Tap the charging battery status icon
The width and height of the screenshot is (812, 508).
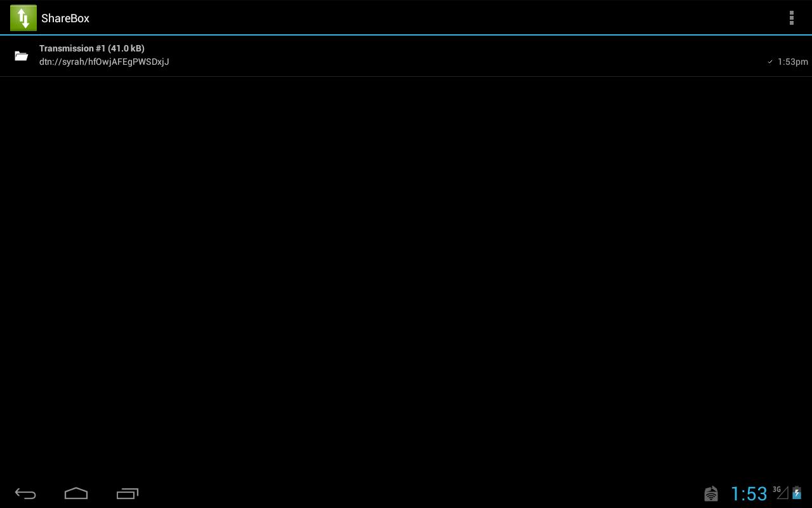coord(797,493)
